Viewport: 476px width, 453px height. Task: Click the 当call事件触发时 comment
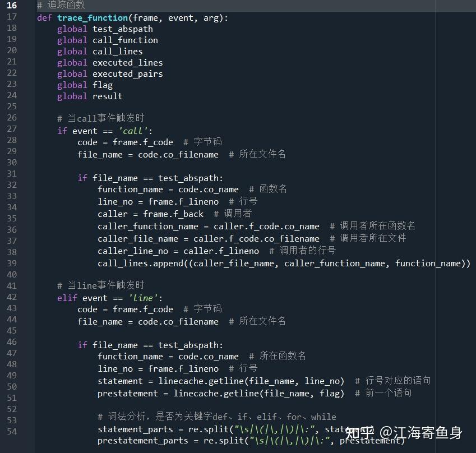tap(101, 118)
